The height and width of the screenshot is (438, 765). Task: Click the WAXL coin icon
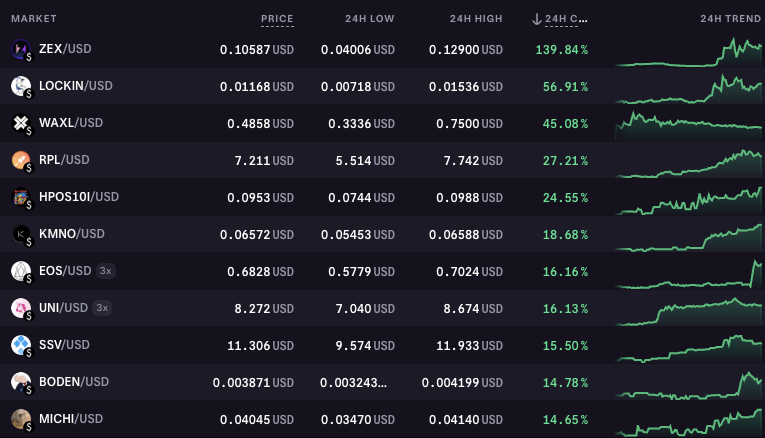pos(21,123)
